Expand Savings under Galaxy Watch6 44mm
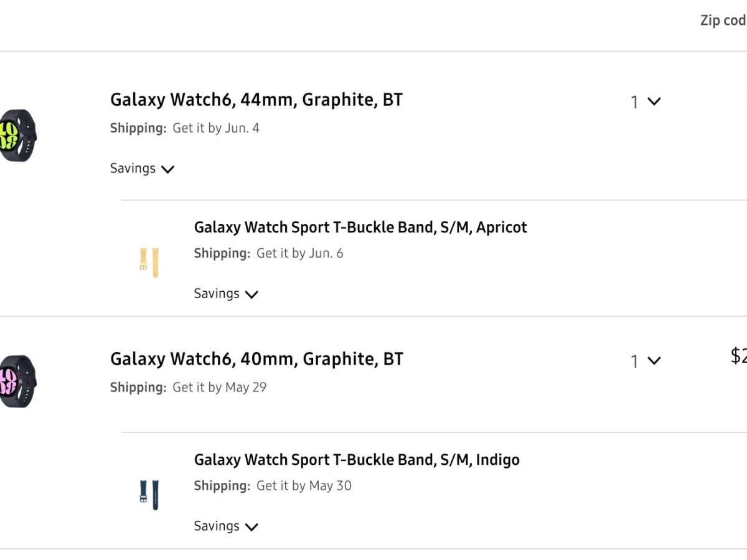Image resolution: width=747 pixels, height=560 pixels. point(142,169)
